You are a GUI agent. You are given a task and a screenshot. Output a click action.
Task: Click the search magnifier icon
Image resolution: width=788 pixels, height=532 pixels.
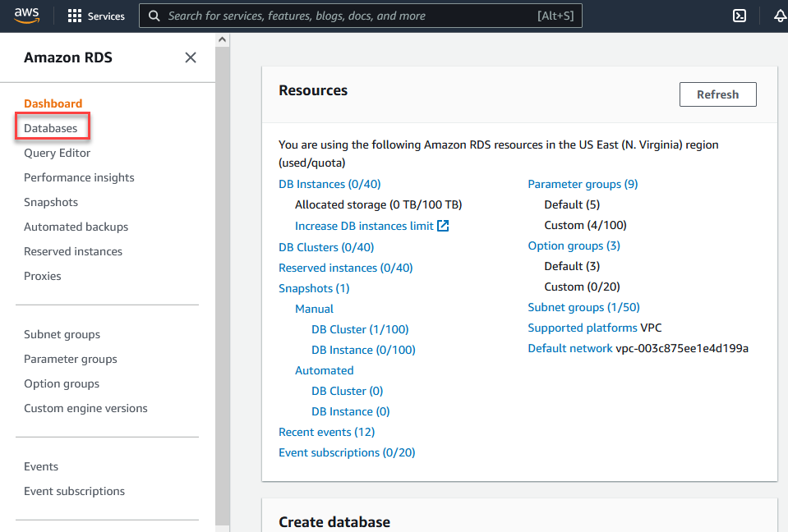tap(154, 16)
